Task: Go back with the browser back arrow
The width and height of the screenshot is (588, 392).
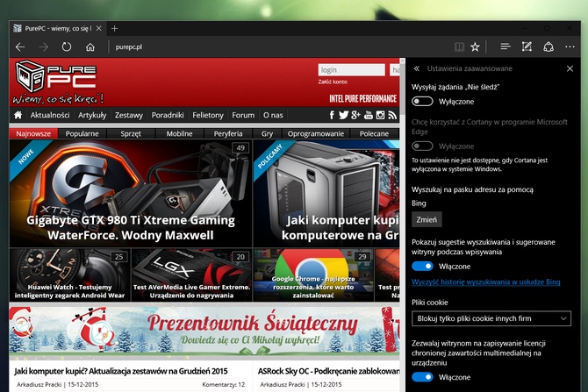Action: click(20, 46)
